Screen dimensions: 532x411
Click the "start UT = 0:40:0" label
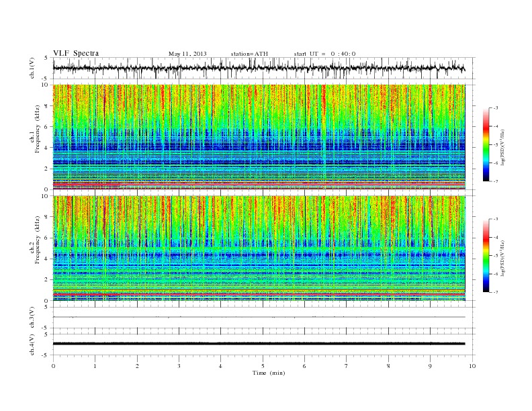(324, 54)
